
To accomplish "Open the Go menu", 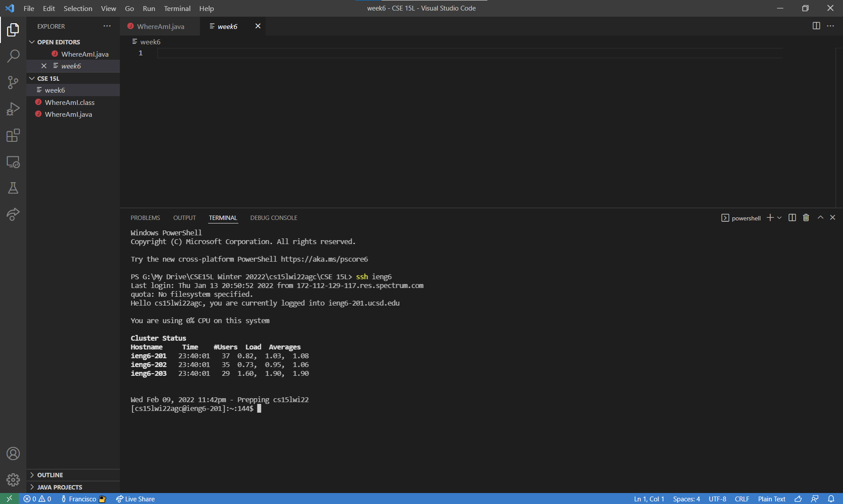I will click(x=129, y=8).
